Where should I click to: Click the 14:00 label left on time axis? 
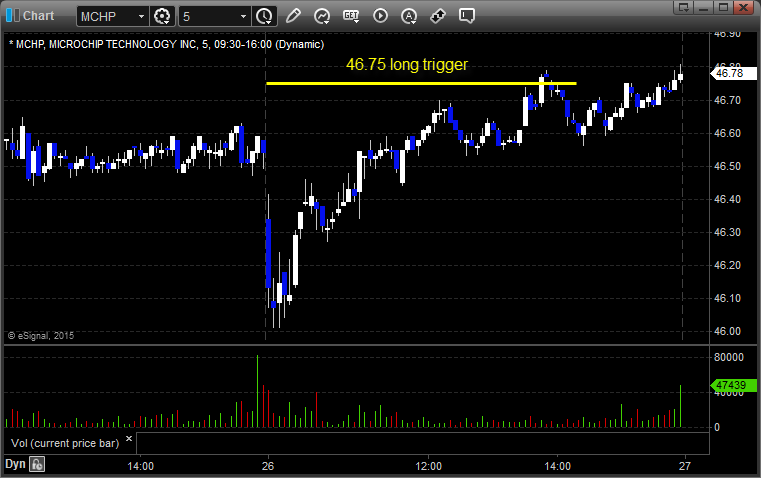pos(141,466)
